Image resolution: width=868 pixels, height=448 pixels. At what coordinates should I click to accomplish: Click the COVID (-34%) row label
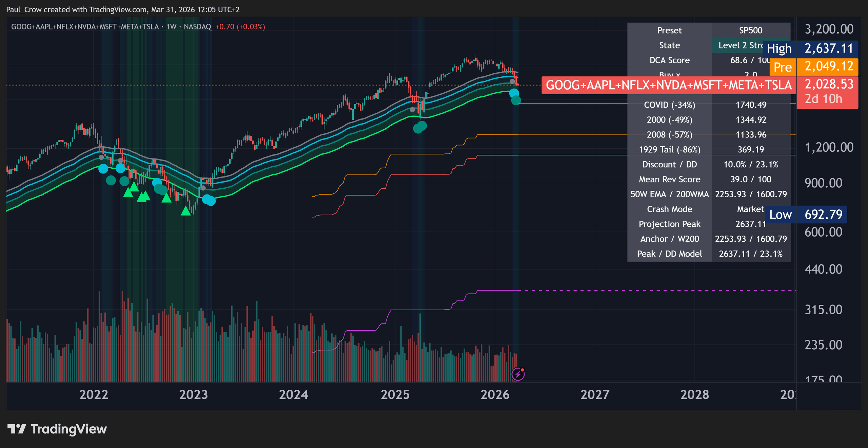pos(669,105)
